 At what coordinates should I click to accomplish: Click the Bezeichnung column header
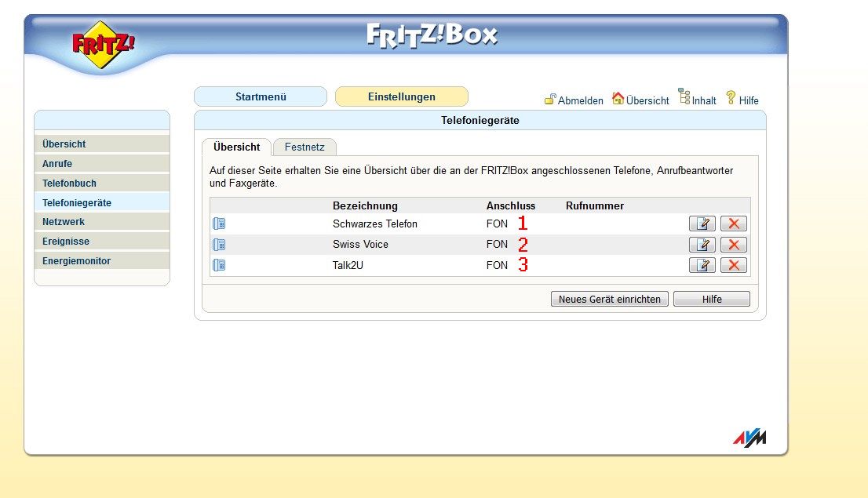(x=365, y=205)
